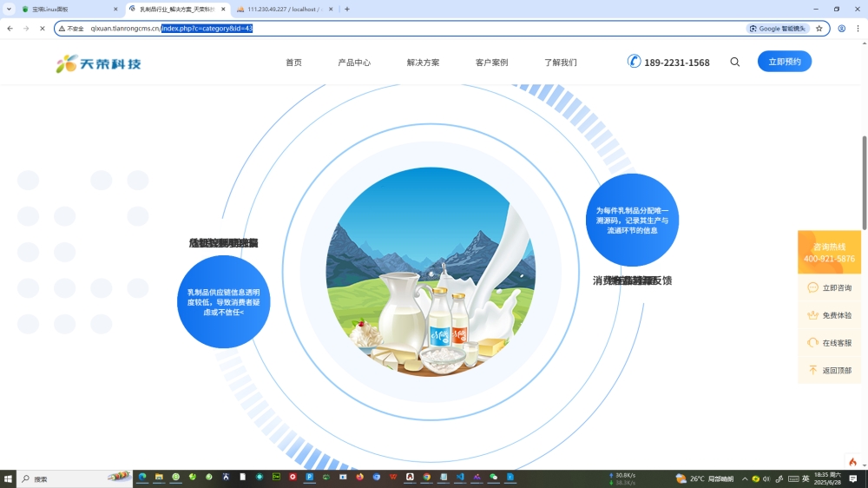Screen dimensions: 868x488
Task: Open the QQ penguin taskbar icon
Action: click(410, 477)
